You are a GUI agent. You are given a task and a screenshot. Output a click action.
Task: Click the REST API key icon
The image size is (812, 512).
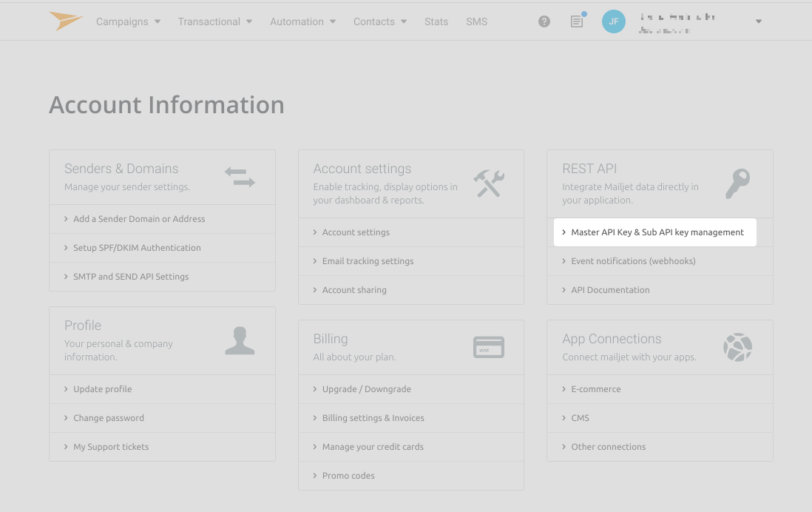point(737,183)
